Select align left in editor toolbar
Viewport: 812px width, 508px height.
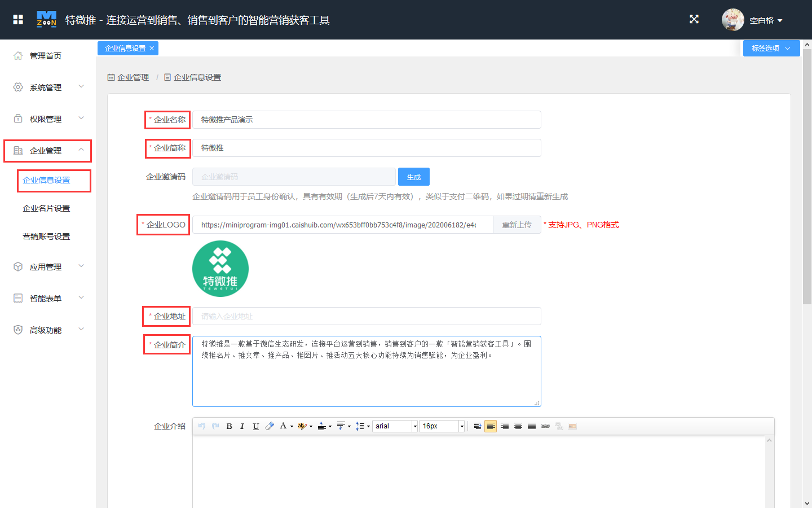coord(491,426)
